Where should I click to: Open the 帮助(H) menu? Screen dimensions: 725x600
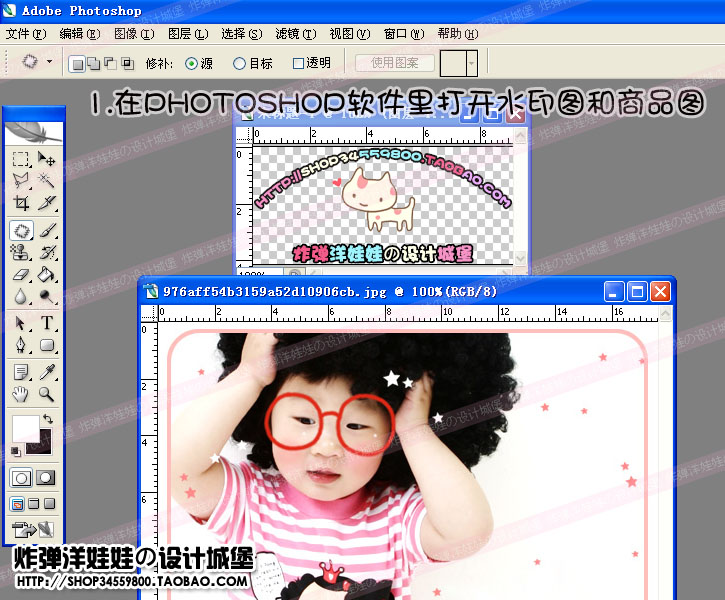point(458,34)
